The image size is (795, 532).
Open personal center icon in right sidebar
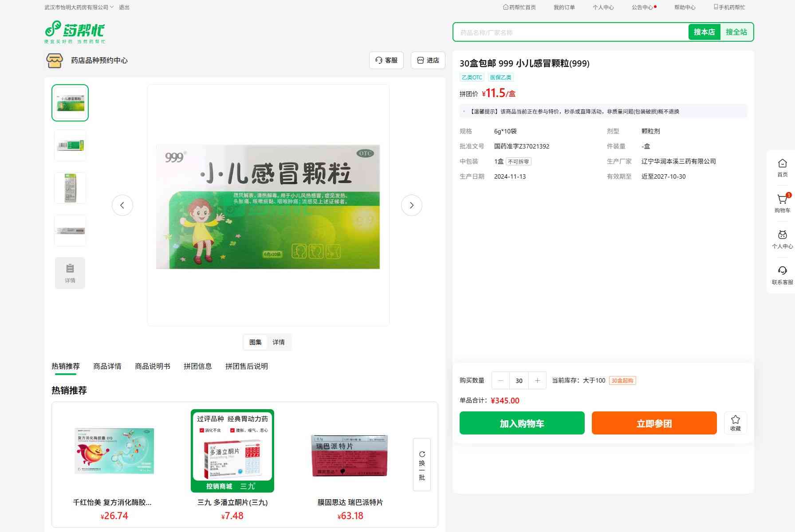pos(782,235)
